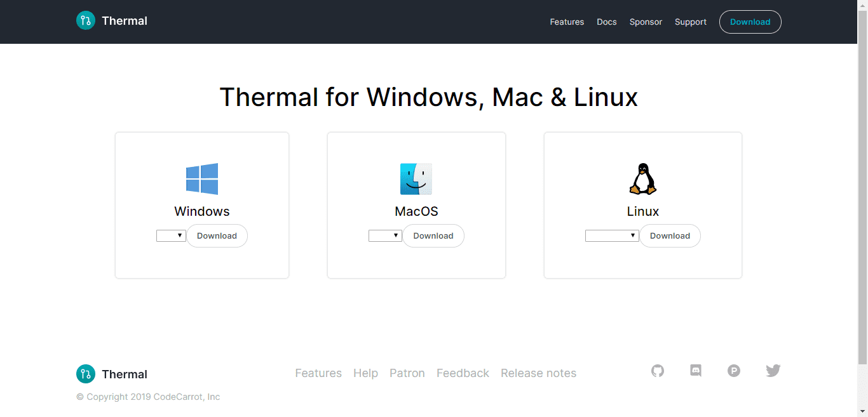The width and height of the screenshot is (868, 417).
Task: Click the Thermal brand name in header
Action: point(125,21)
